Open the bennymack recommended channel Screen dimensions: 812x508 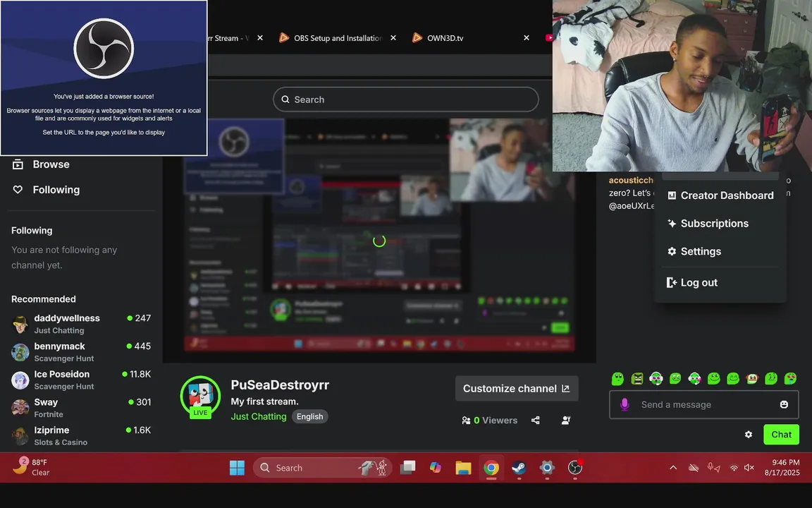click(81, 352)
